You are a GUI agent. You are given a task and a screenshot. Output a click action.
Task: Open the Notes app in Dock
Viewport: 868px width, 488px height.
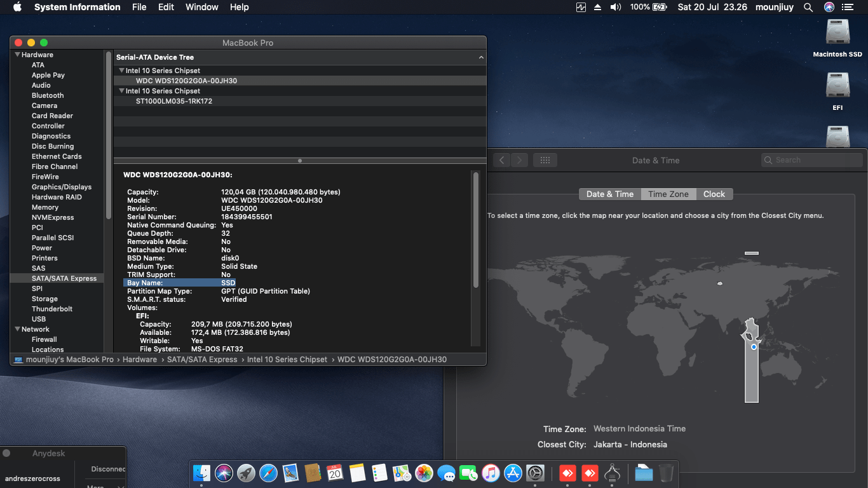357,473
